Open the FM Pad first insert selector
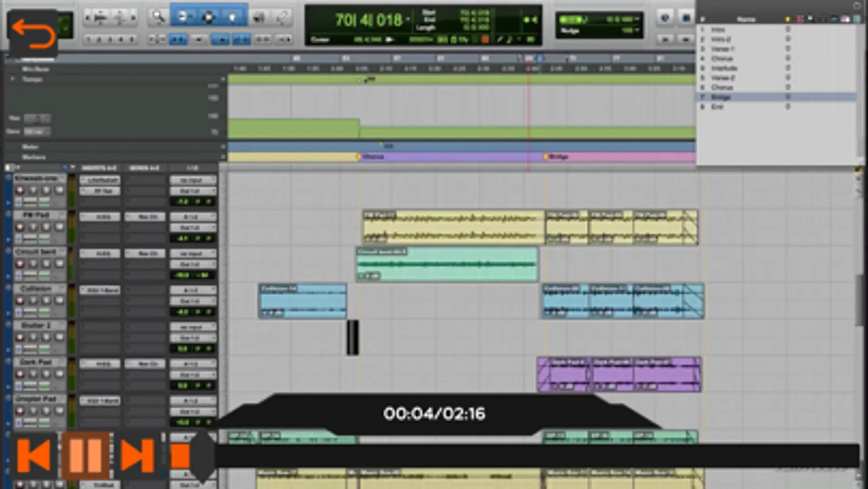 click(100, 217)
